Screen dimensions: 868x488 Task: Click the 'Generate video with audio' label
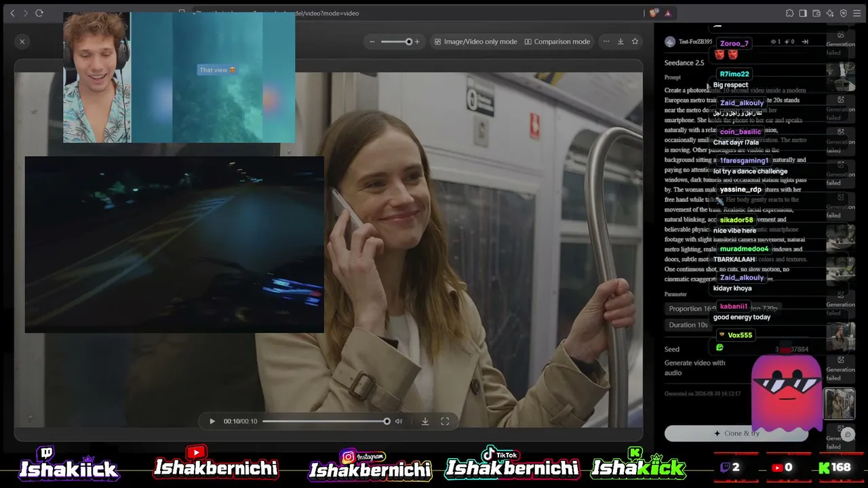tap(694, 367)
